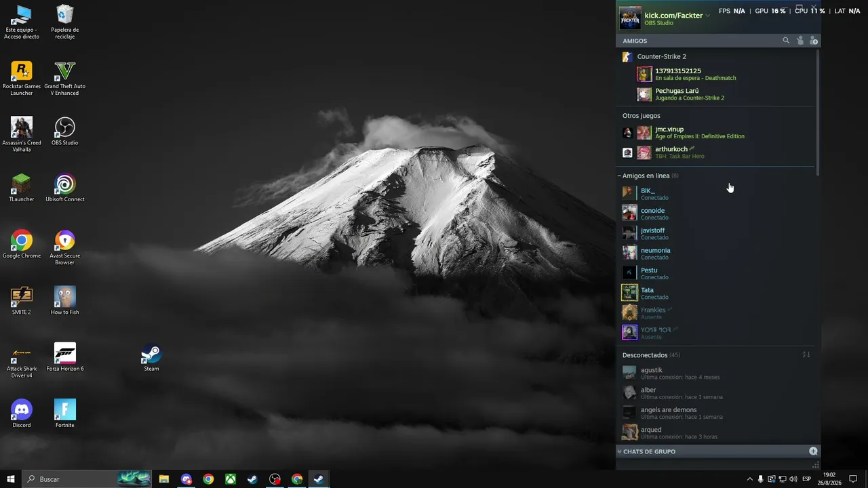This screenshot has height=488, width=868.
Task: Open the Xbox app from the taskbar
Action: [x=231, y=479]
